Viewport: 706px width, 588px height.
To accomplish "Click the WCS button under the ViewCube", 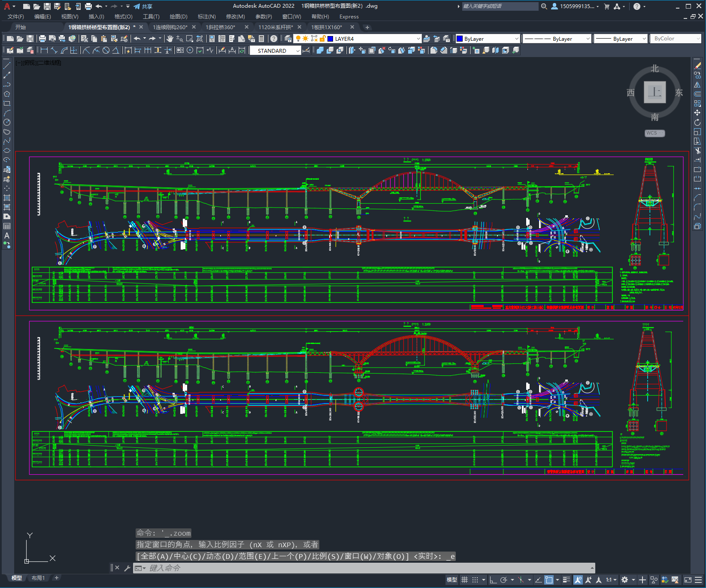I will 654,133.
